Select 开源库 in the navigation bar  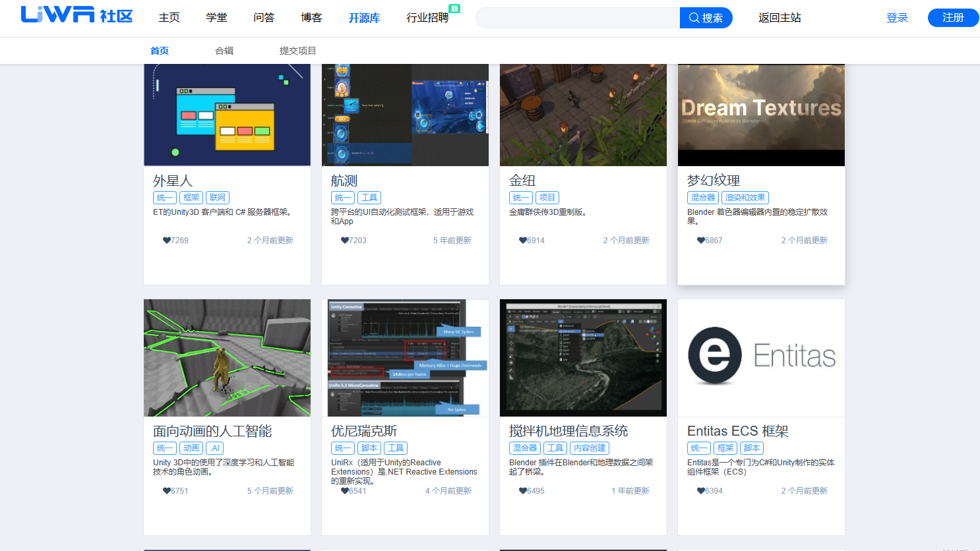coord(364,18)
